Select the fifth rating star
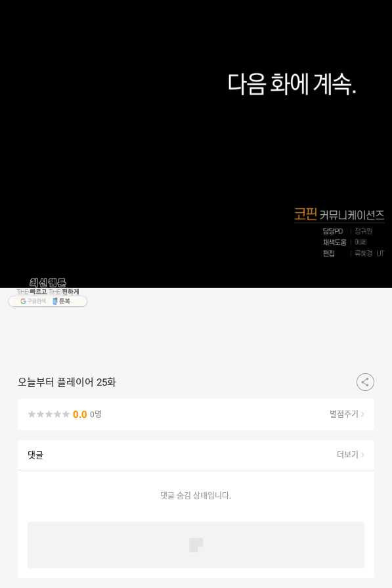This screenshot has height=588, width=392. pyautogui.click(x=66, y=414)
